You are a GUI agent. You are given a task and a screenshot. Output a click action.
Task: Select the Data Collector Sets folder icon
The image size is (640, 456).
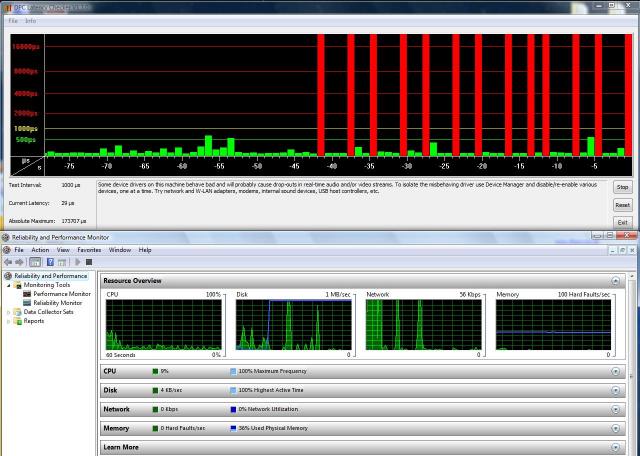click(x=18, y=312)
